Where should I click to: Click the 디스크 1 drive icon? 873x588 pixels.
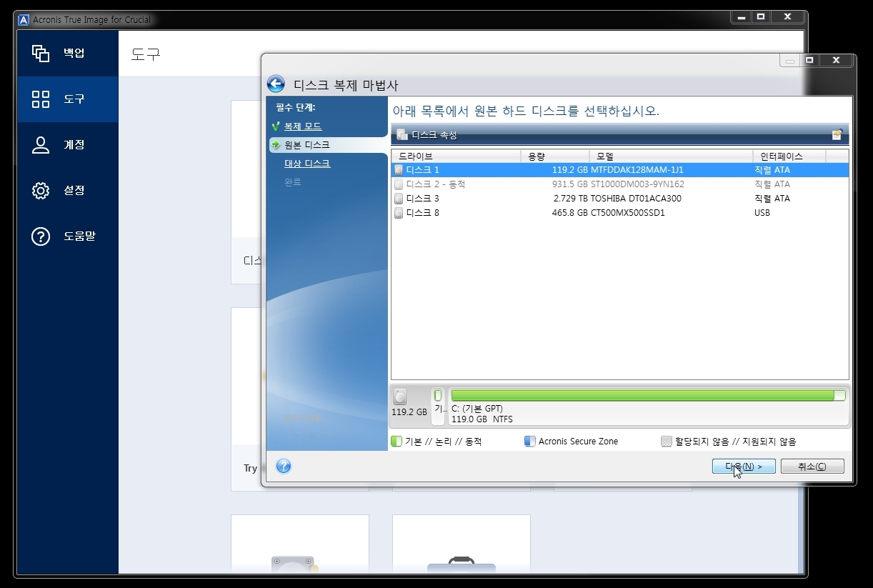pos(399,170)
